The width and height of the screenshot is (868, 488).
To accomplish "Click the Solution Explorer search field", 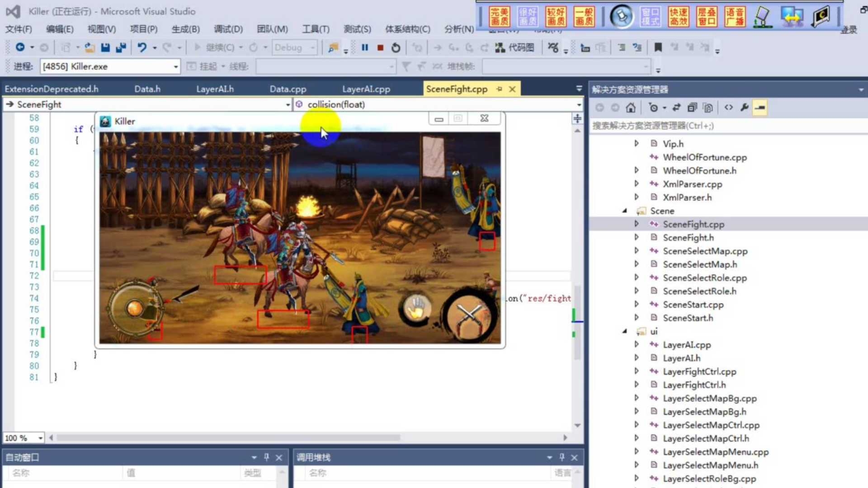I will [x=728, y=126].
